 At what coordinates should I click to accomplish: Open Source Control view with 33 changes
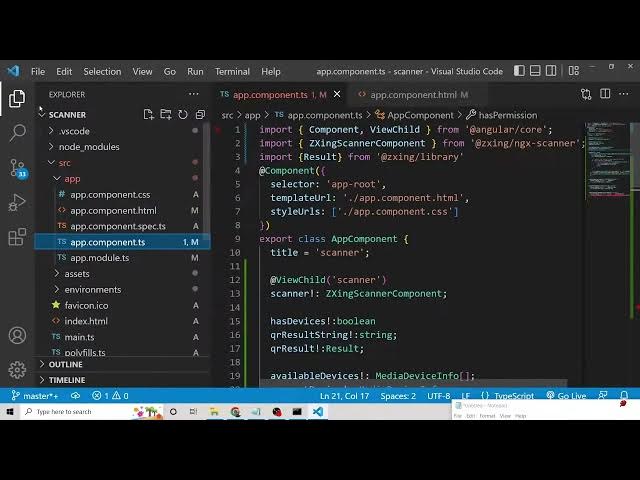[17, 167]
